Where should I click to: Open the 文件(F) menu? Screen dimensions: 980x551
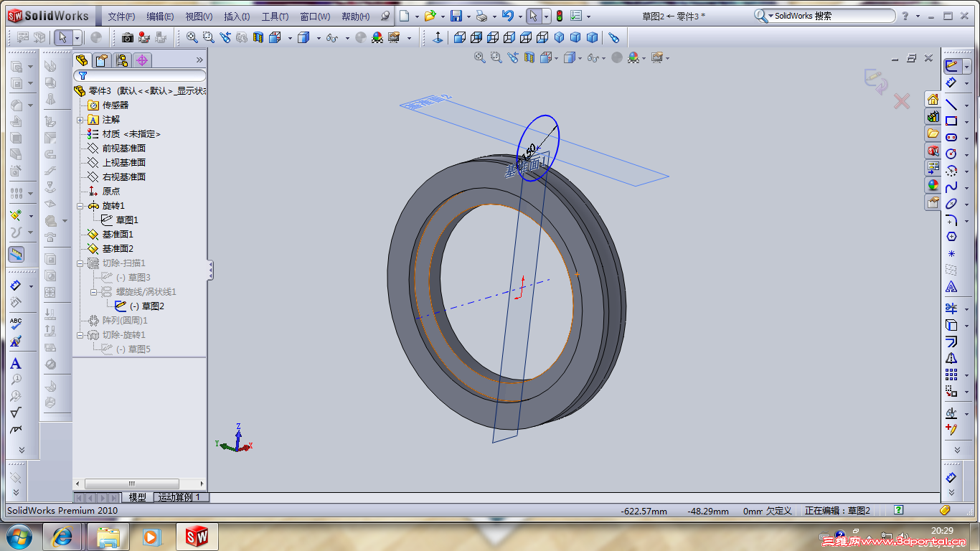click(121, 17)
